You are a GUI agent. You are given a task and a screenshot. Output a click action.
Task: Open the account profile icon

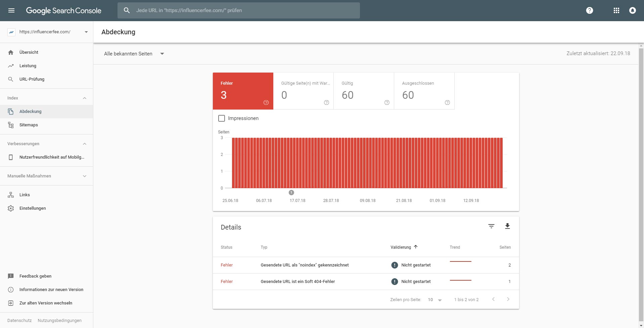(632, 10)
